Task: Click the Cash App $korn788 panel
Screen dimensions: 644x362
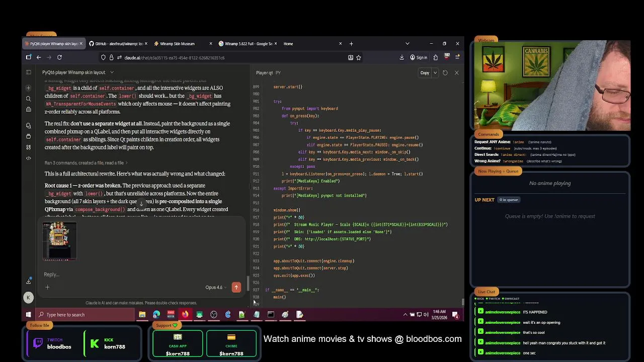Action: (178, 343)
